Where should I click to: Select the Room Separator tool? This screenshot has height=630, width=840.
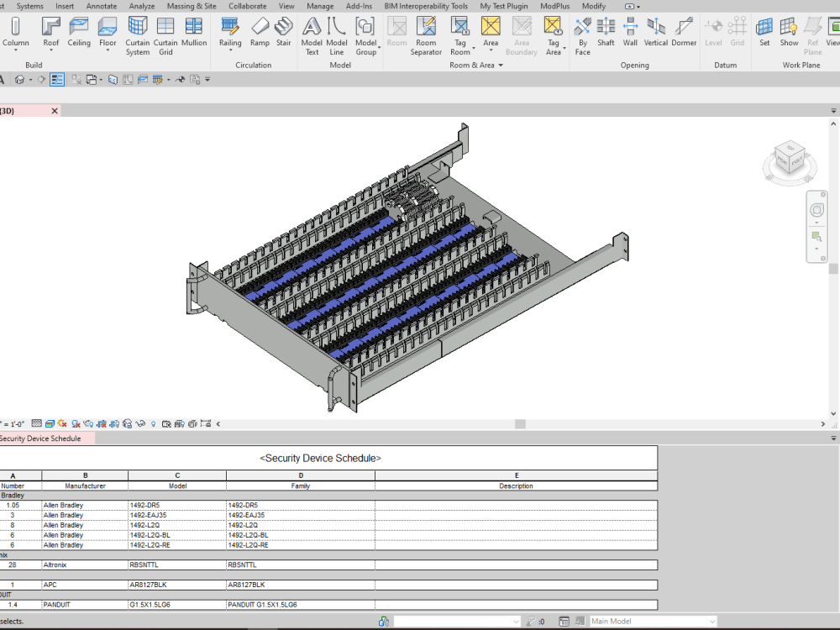tap(426, 34)
